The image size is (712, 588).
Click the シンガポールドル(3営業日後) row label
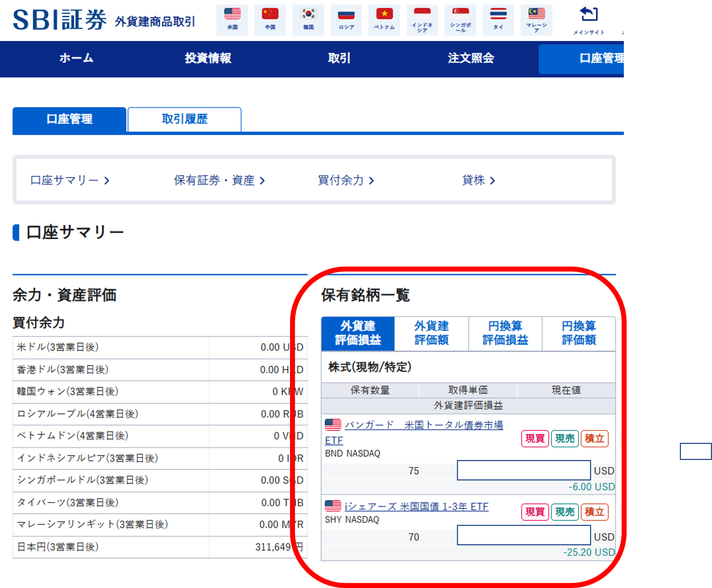click(x=83, y=480)
